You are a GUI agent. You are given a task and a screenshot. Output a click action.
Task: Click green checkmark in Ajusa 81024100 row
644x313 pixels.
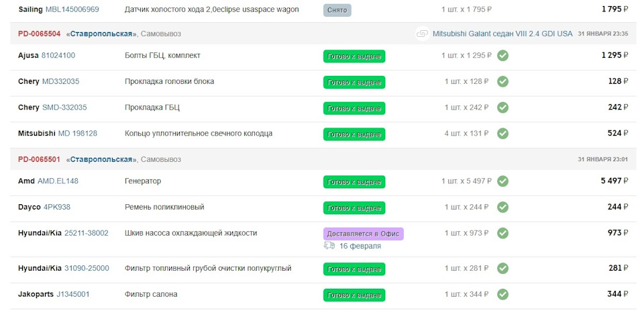[502, 56]
